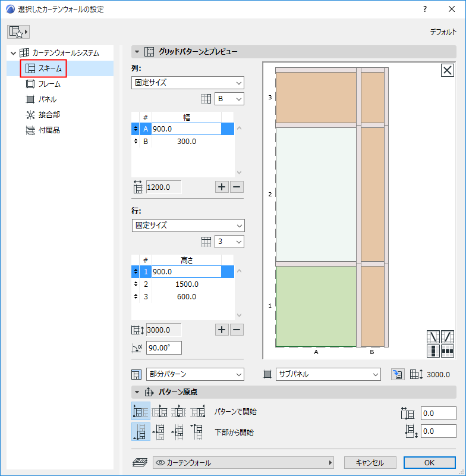Select the horizontal pattern icon in preview
This screenshot has width=466, height=476.
(447, 351)
